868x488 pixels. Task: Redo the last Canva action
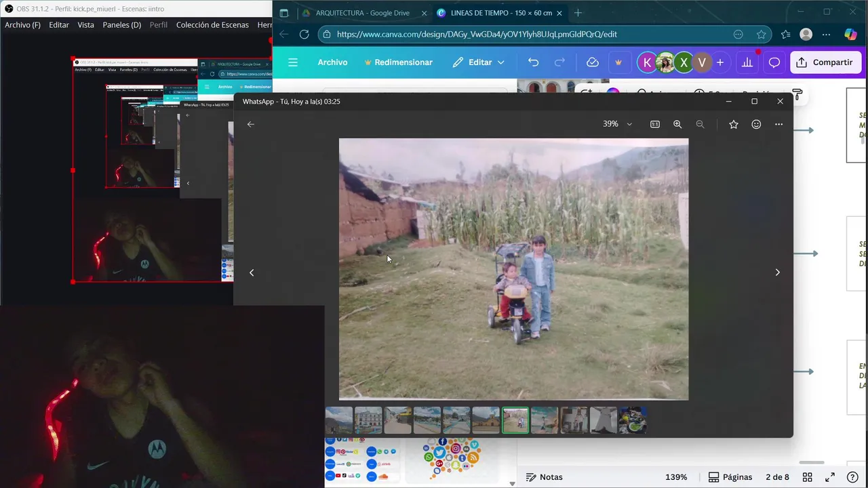click(x=559, y=62)
